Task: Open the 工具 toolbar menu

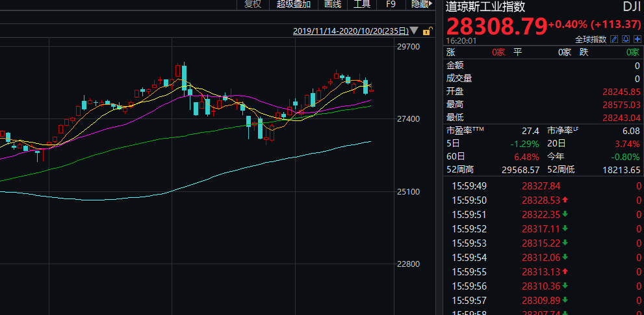Action: point(362,5)
